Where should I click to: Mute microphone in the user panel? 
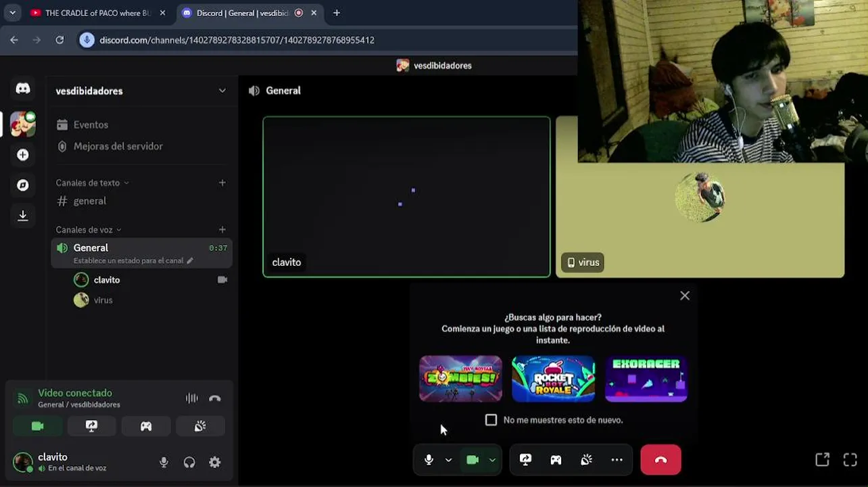click(164, 463)
